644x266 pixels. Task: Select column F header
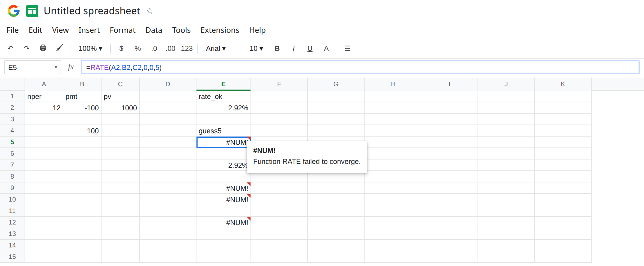coord(279,84)
